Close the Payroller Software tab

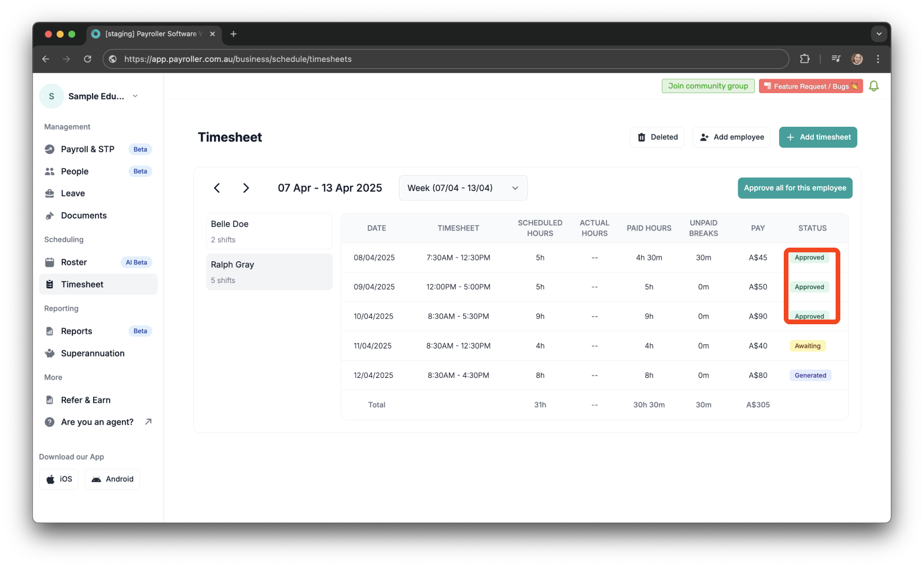click(x=213, y=34)
